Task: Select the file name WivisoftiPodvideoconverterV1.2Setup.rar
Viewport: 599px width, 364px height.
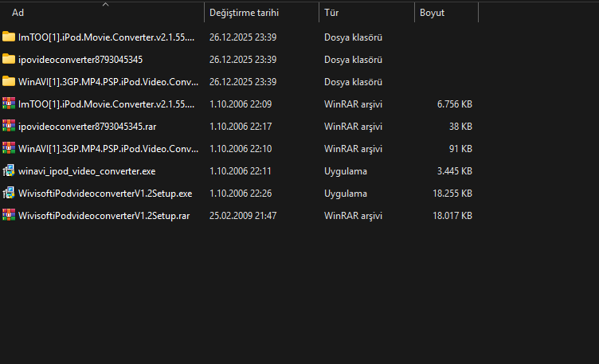Action: click(104, 215)
